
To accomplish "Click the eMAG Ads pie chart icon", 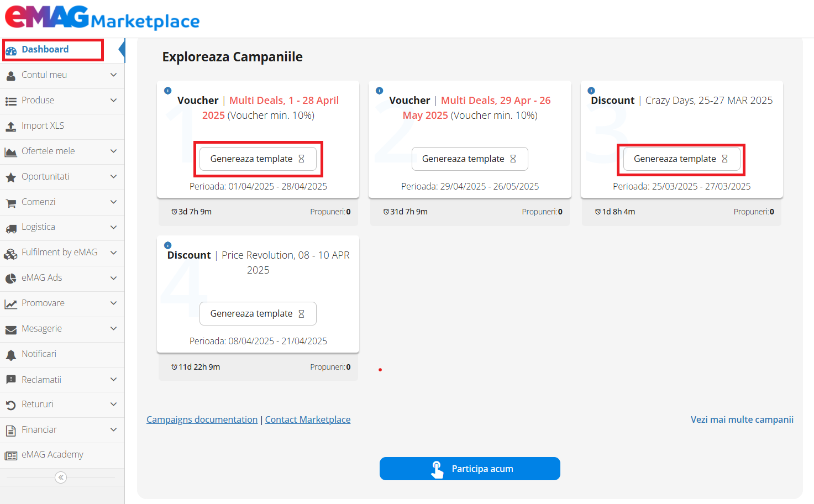I will click(11, 279).
